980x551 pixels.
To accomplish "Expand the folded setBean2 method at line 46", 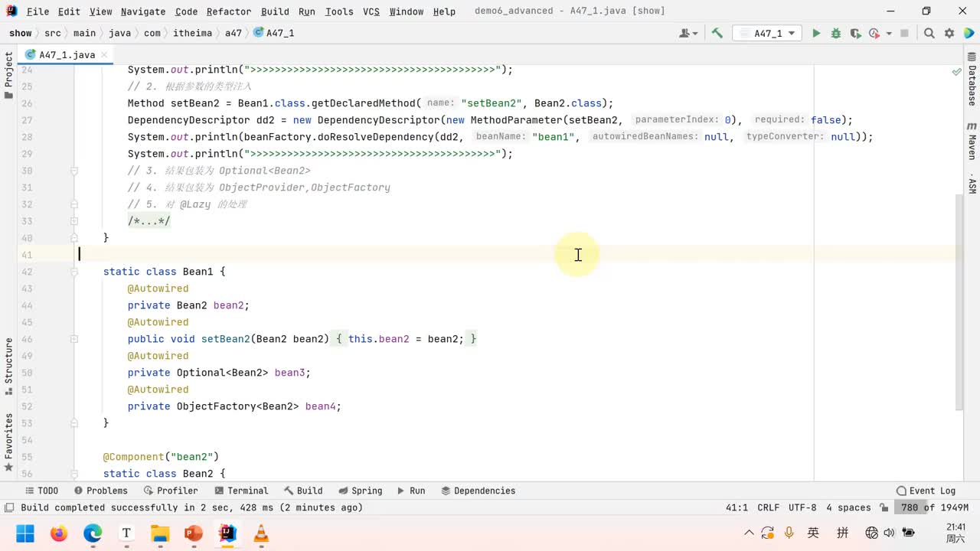I will click(74, 339).
